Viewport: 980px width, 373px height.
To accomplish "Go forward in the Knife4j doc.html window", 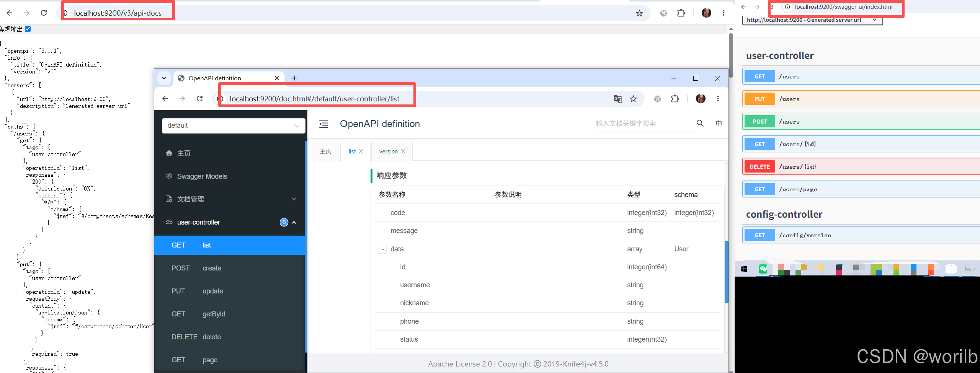I will 182,99.
